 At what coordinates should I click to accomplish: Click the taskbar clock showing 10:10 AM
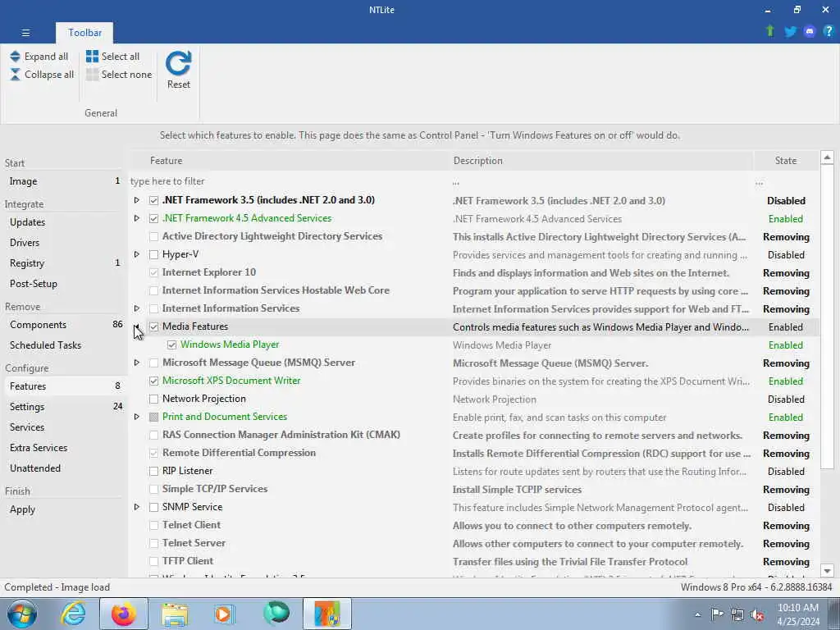(797, 614)
